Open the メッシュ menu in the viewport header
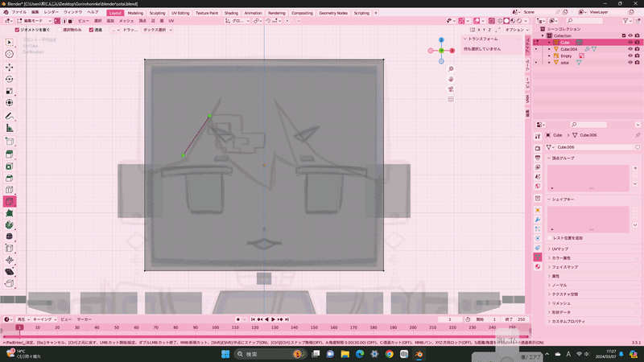The height and width of the screenshot is (362, 644). tap(126, 21)
